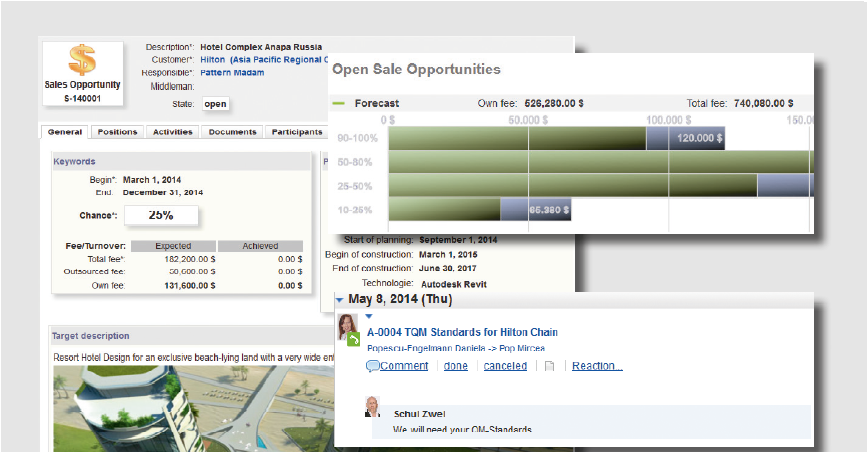Click the green Forecast legend marker

pyautogui.click(x=338, y=103)
